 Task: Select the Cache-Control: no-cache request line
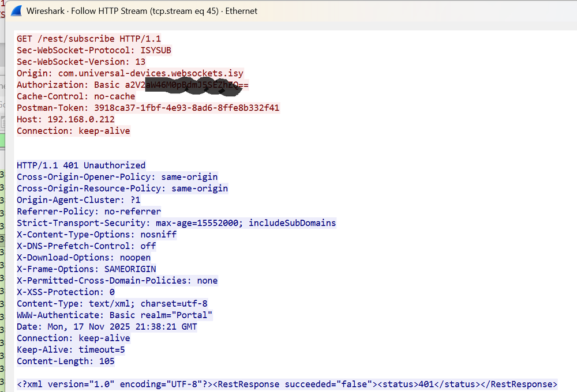coord(76,96)
